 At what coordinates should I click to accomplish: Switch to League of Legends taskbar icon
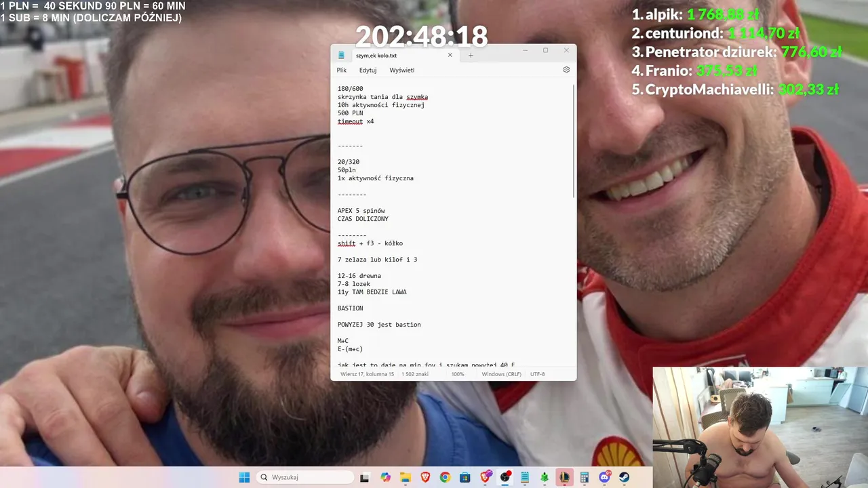pos(564,477)
